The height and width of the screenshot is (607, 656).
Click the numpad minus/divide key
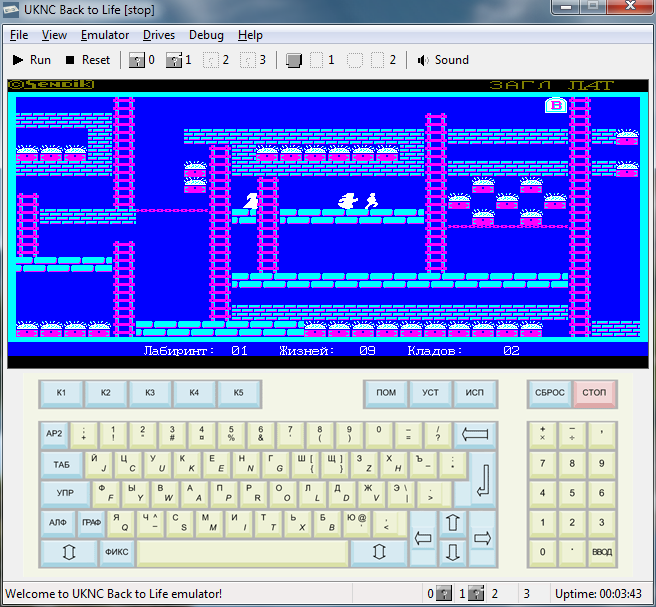tap(572, 434)
